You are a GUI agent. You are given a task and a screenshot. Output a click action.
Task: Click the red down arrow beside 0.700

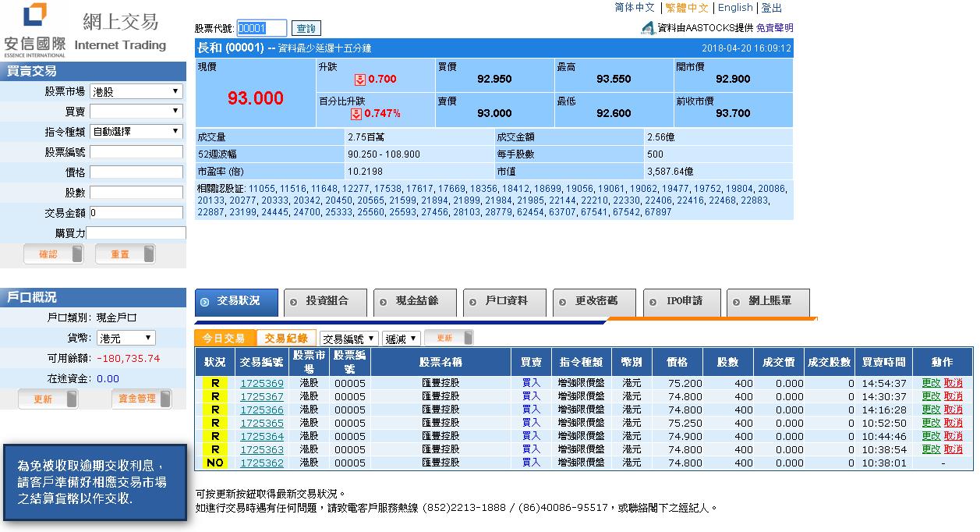pyautogui.click(x=359, y=79)
